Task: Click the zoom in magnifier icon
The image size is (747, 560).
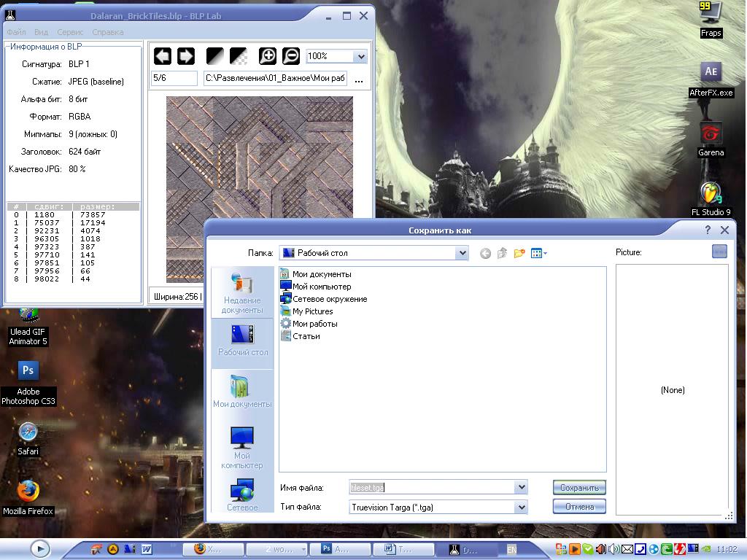Action: [268, 56]
